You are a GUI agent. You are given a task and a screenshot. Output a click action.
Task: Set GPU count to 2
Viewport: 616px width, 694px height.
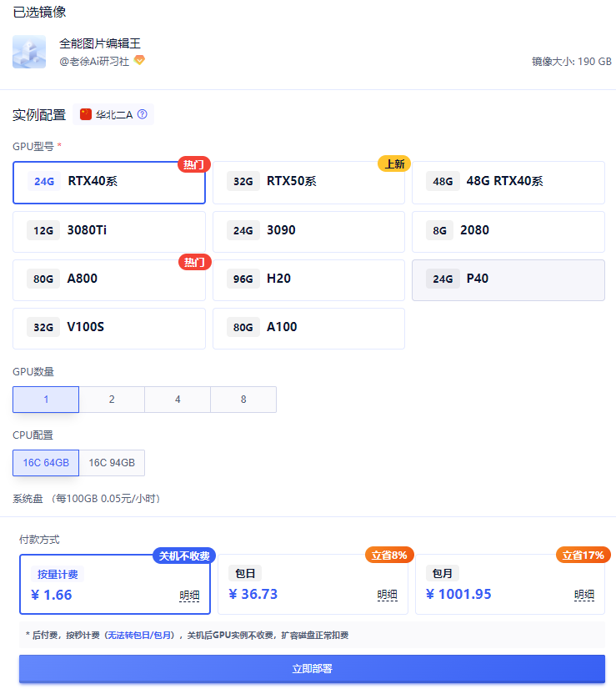pyautogui.click(x=112, y=400)
